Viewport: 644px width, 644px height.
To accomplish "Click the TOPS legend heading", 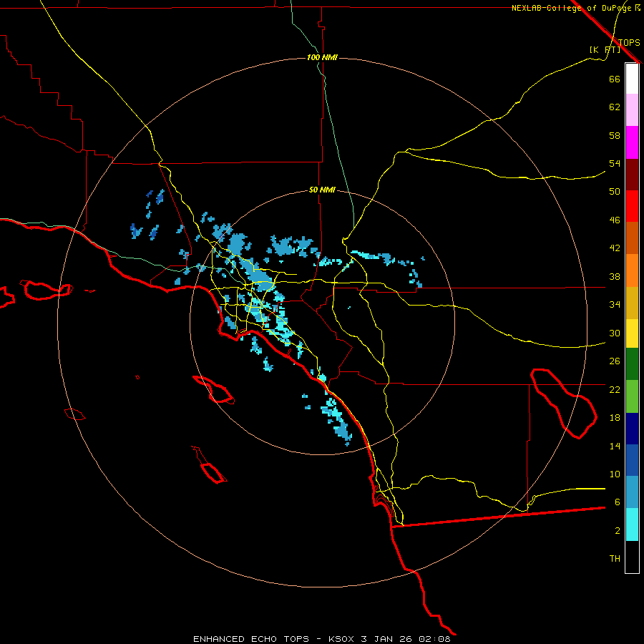I will point(629,42).
